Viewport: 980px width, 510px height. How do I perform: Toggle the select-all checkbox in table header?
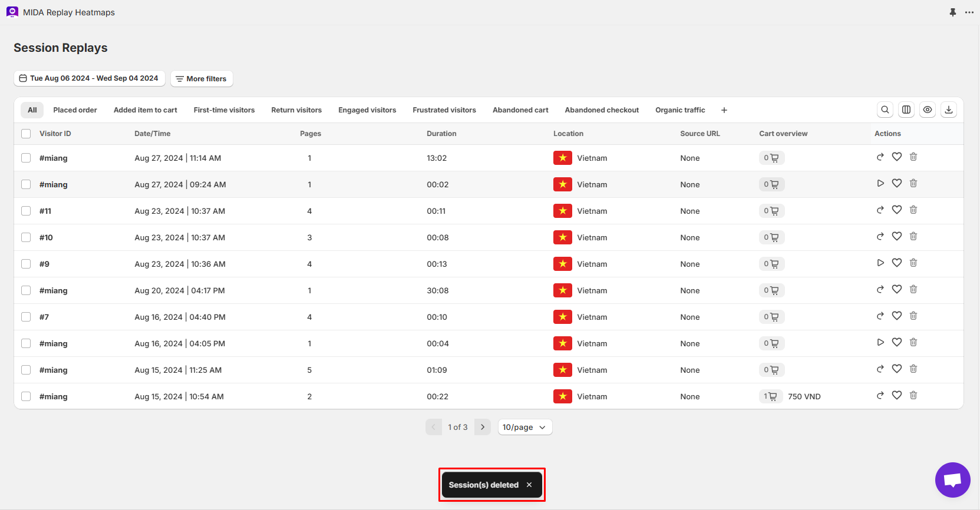point(26,134)
